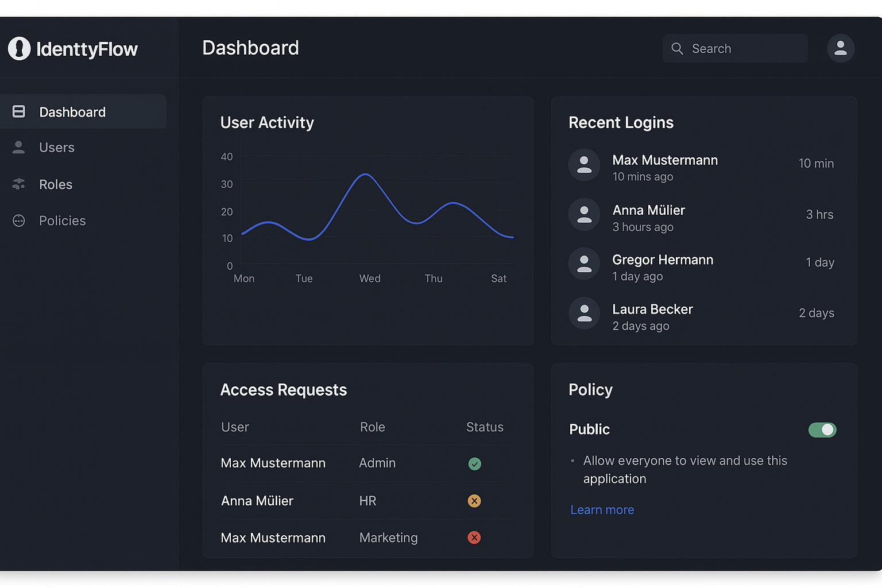Screen dimensions: 882x588
Task: Open Roles via its hierarchy icon
Action: pyautogui.click(x=19, y=184)
